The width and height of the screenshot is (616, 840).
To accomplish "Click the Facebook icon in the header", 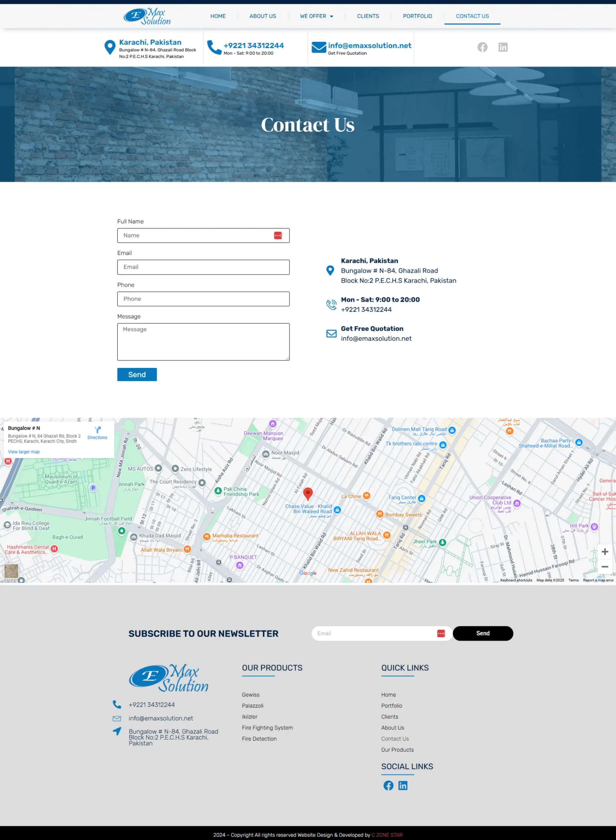I will click(482, 47).
